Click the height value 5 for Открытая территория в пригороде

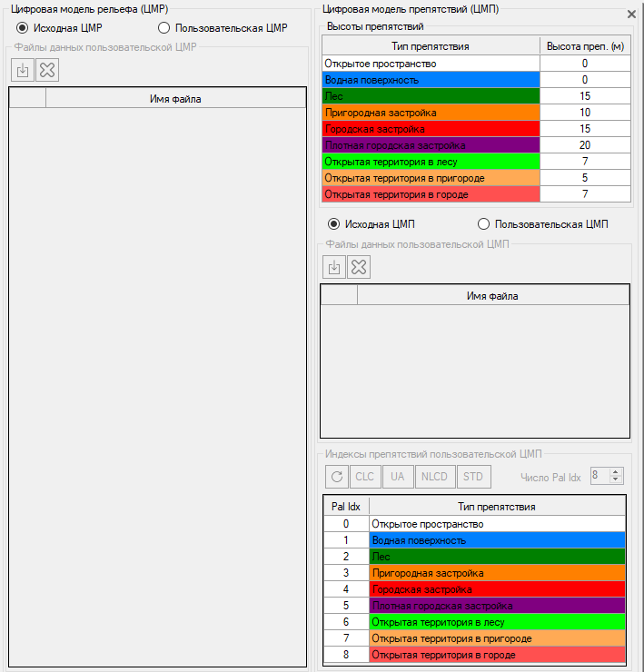click(x=585, y=178)
